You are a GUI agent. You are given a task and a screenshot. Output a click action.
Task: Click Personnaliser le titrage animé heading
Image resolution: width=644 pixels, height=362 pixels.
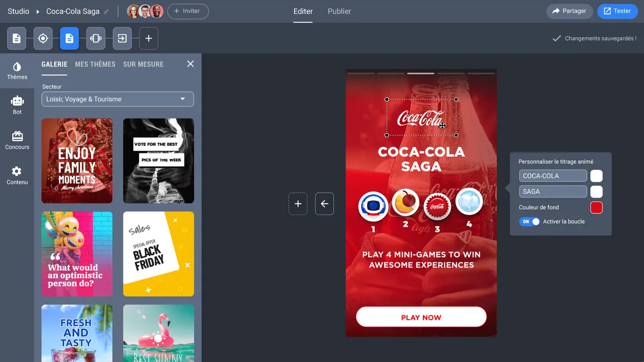point(556,161)
